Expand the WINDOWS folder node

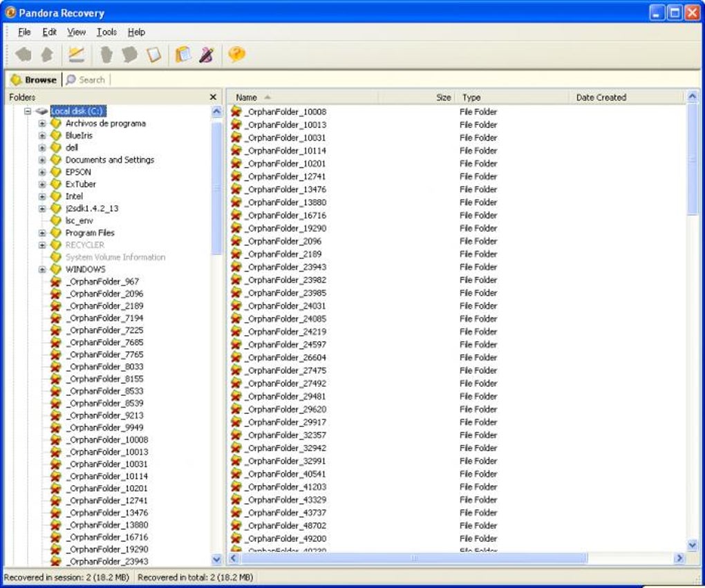41,269
